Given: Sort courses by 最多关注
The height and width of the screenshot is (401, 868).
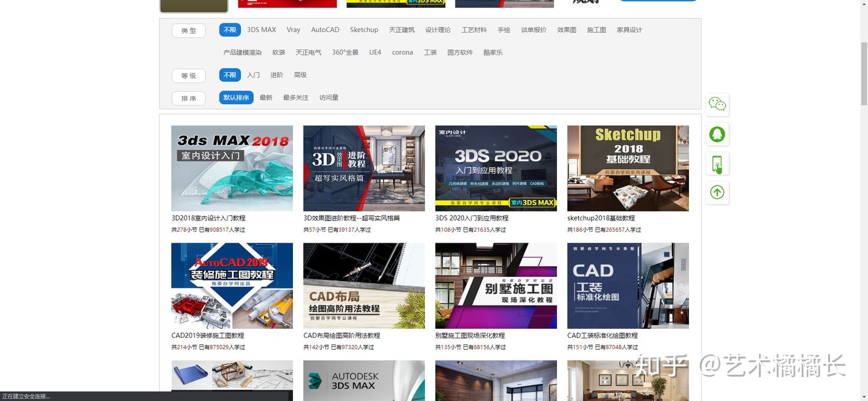Looking at the screenshot, I should coord(295,97).
